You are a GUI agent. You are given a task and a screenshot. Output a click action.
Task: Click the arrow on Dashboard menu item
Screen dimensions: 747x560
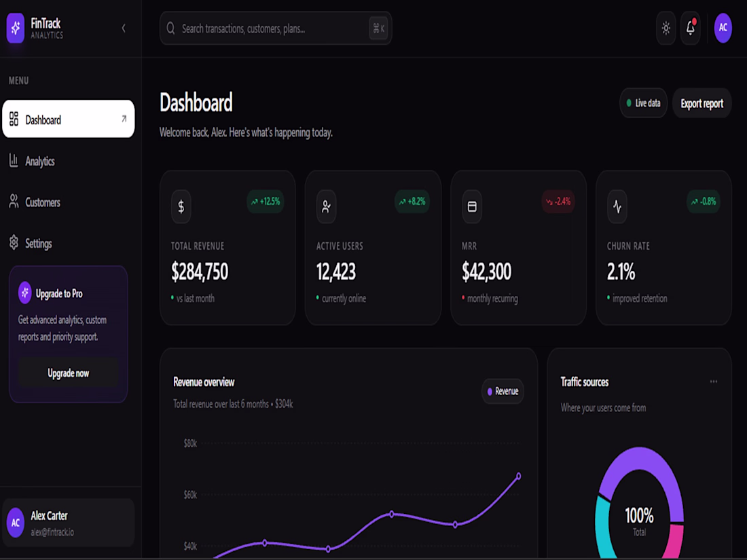[124, 119]
